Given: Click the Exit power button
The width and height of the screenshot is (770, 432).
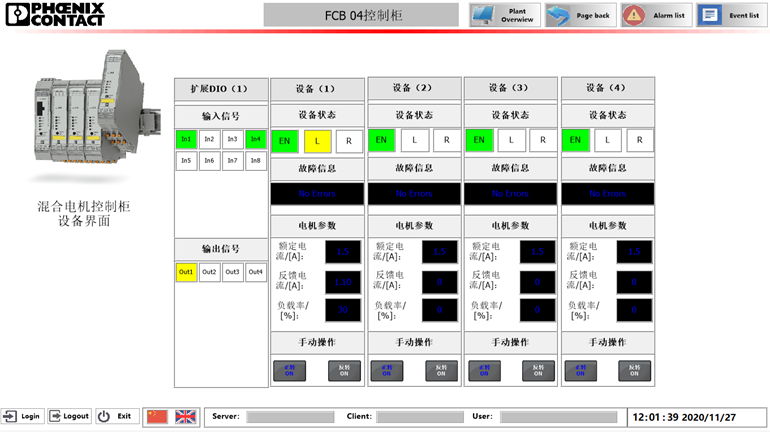Looking at the screenshot, I should pos(116,416).
